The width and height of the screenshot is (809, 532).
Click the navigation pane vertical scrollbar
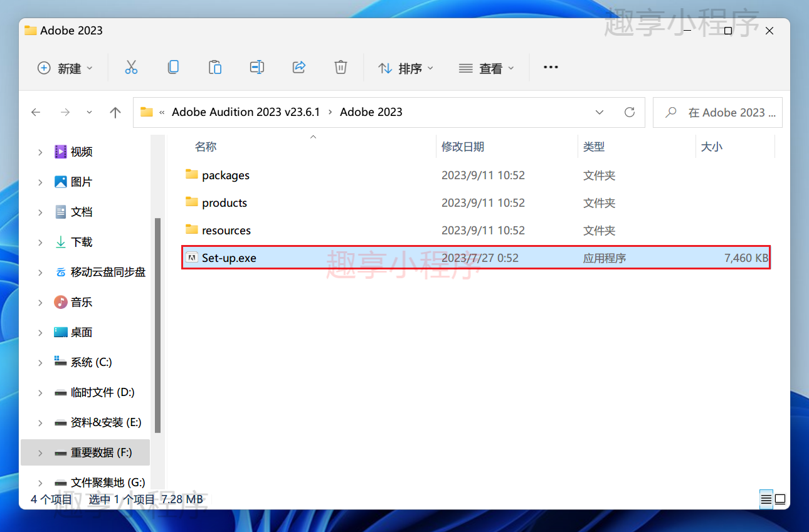point(158,326)
